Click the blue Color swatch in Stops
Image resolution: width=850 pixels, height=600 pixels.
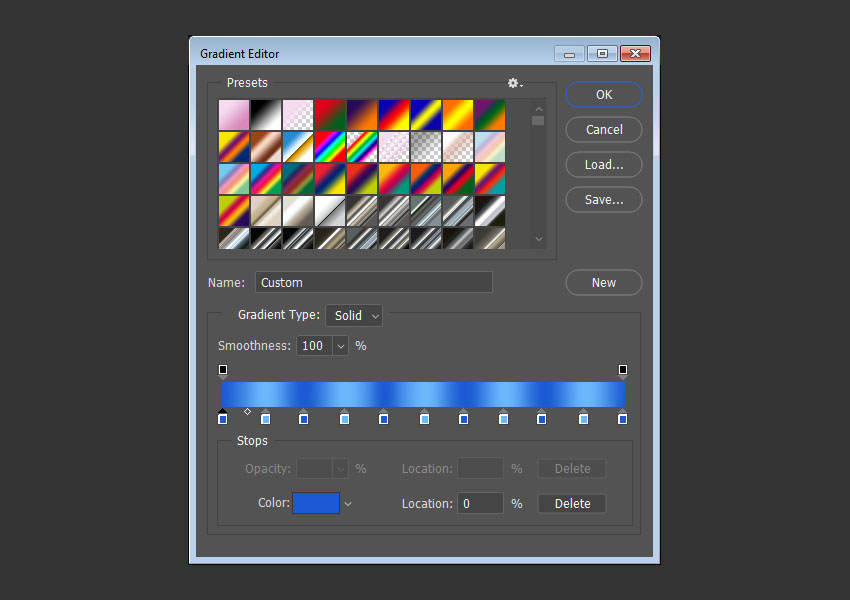pyautogui.click(x=316, y=503)
